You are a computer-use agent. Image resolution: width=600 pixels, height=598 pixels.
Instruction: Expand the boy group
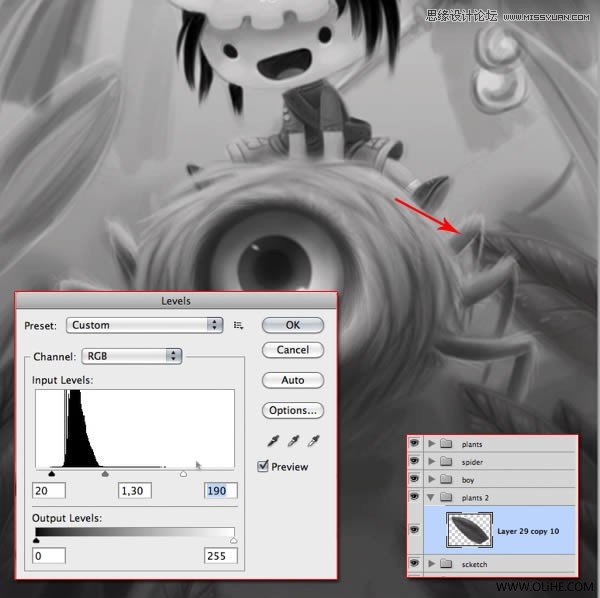[431, 479]
